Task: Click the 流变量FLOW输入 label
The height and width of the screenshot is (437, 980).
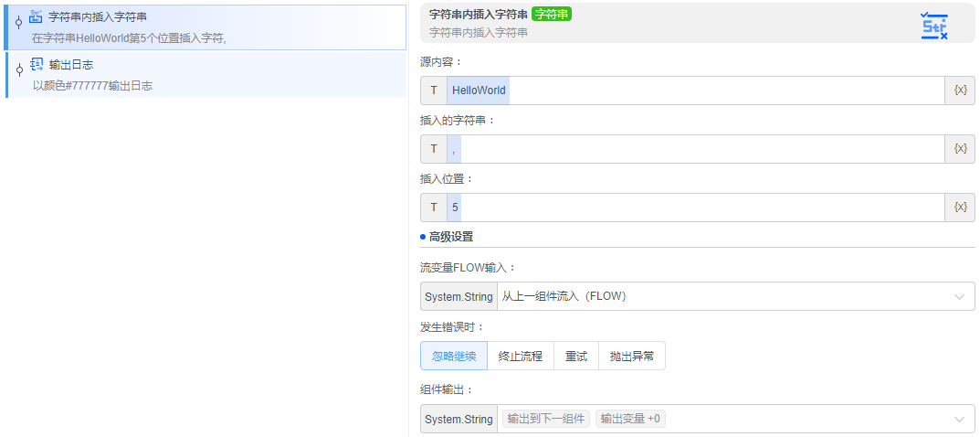Action: pyautogui.click(x=469, y=268)
